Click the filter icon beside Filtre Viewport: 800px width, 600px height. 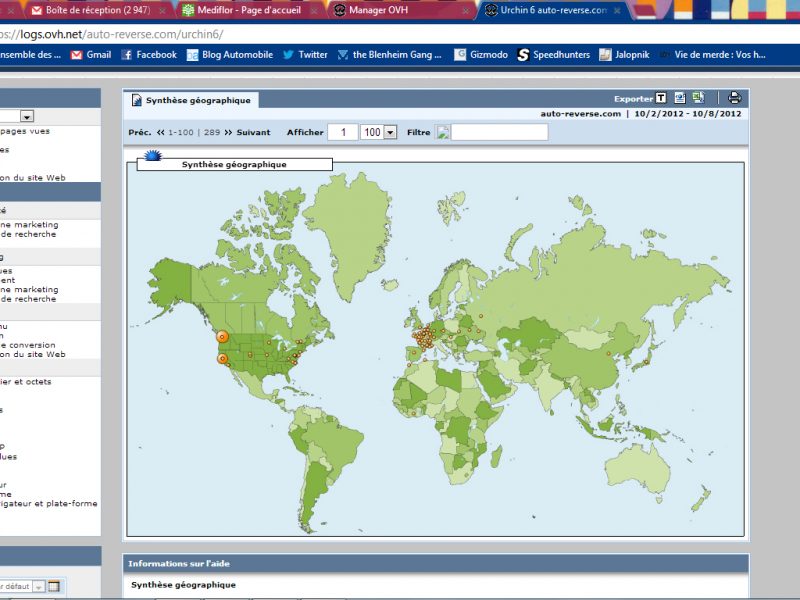click(443, 132)
